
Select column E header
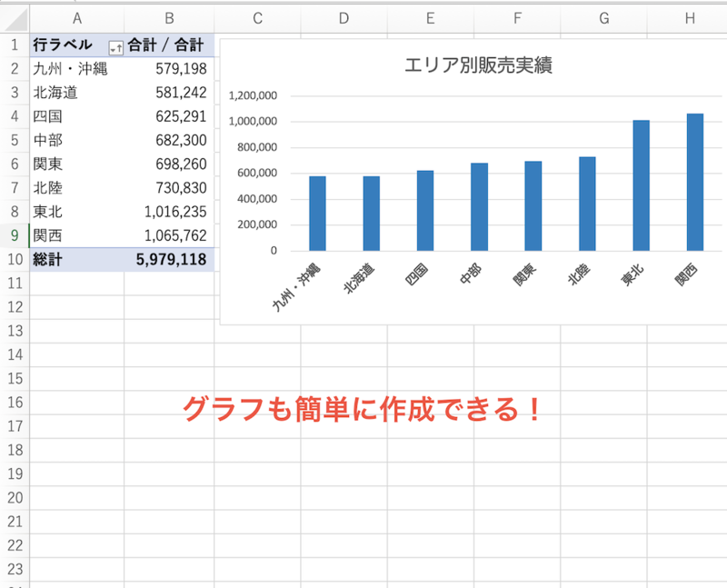[x=430, y=18]
